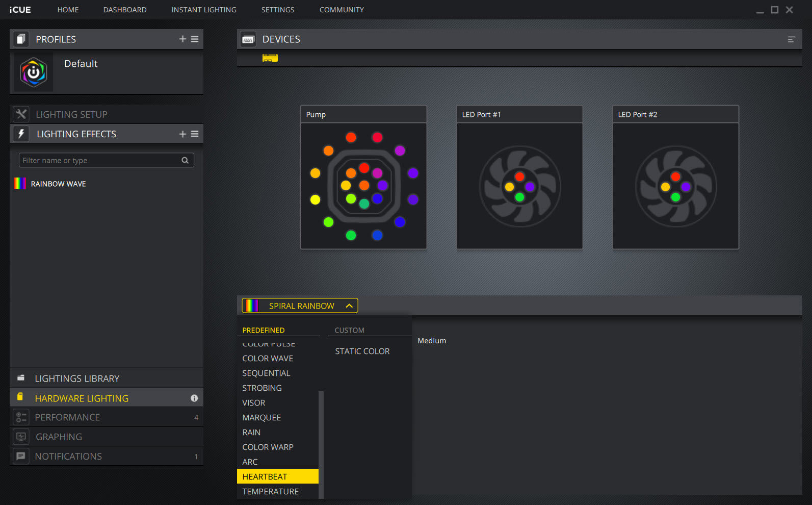The image size is (812, 505).
Task: Open Hardware Lighting section
Action: pos(107,398)
